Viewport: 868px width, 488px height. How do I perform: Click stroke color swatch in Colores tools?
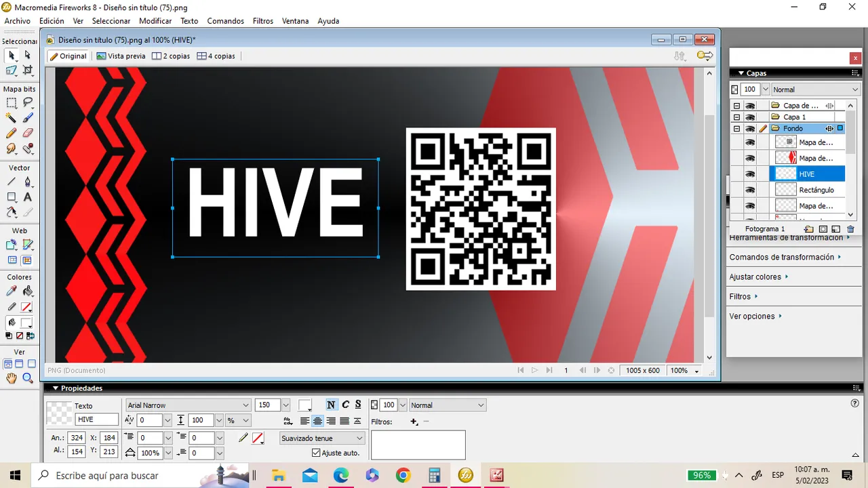coord(26,307)
